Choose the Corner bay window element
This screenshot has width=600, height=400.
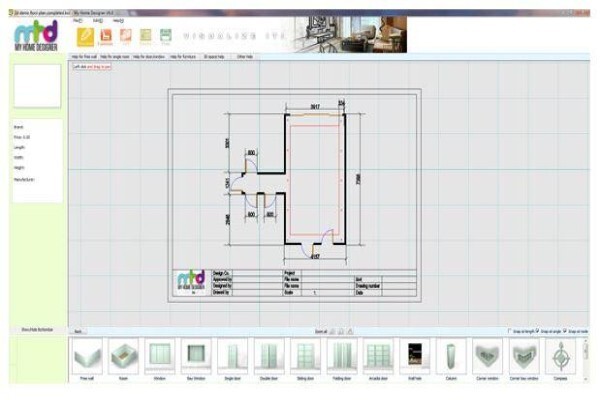pyautogui.click(x=524, y=356)
